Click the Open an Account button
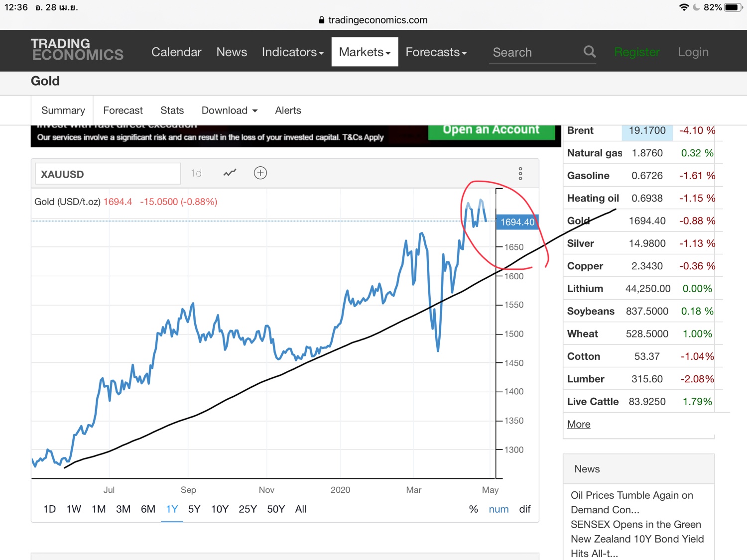747x560 pixels. [491, 130]
